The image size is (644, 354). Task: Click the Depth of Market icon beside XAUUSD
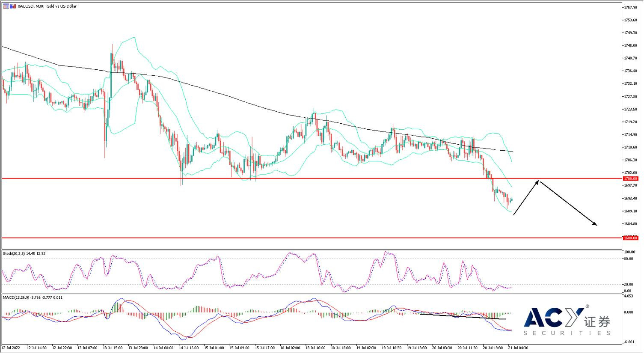click(6, 6)
